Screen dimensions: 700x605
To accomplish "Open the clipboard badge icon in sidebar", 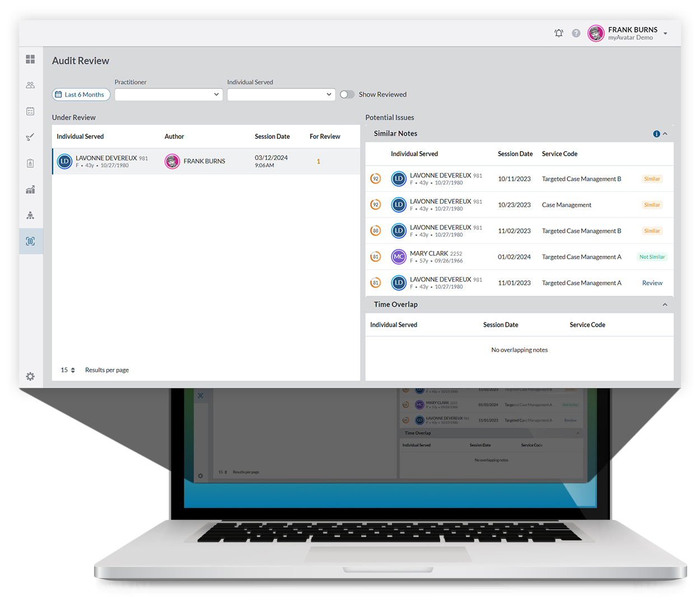I will (x=30, y=163).
